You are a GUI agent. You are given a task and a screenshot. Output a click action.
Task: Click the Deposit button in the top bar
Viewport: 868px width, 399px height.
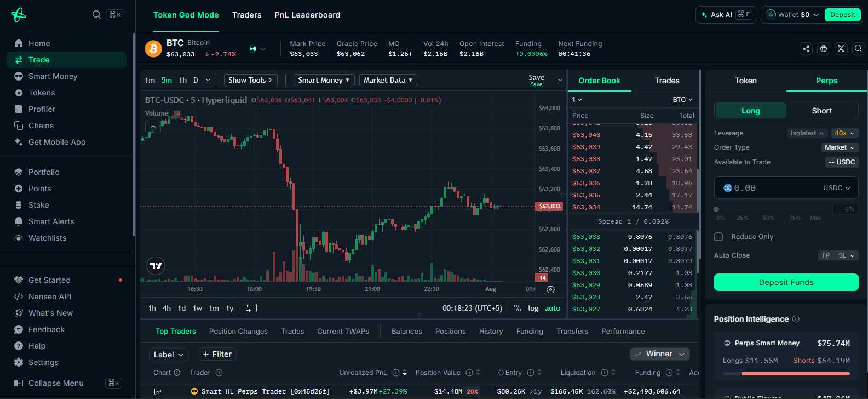[842, 15]
